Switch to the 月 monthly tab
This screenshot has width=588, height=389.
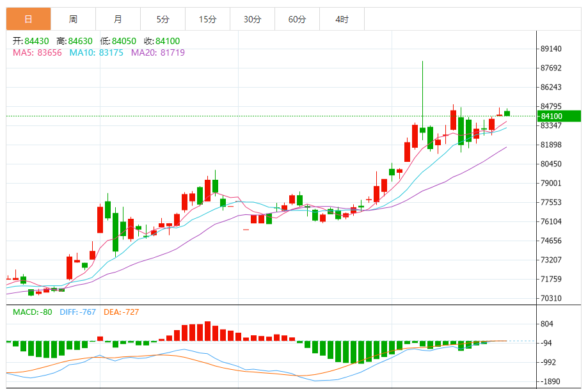click(118, 19)
